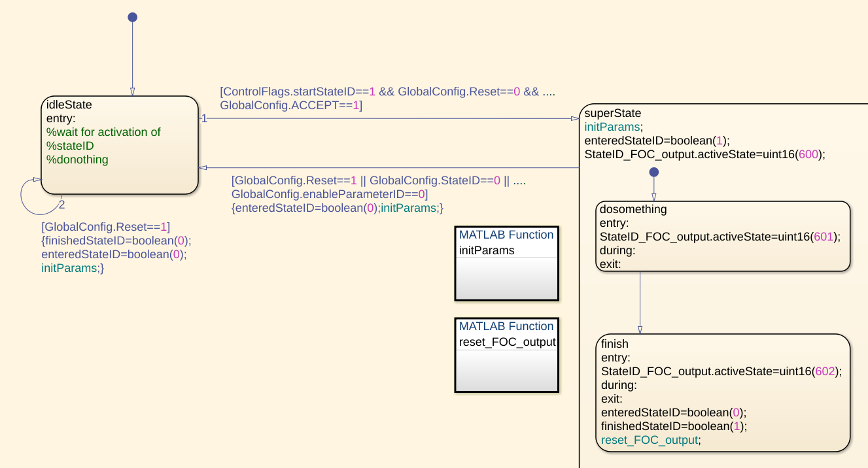This screenshot has width=868, height=468.
Task: Click transition number 2 marker below idleState
Action: pyautogui.click(x=61, y=205)
